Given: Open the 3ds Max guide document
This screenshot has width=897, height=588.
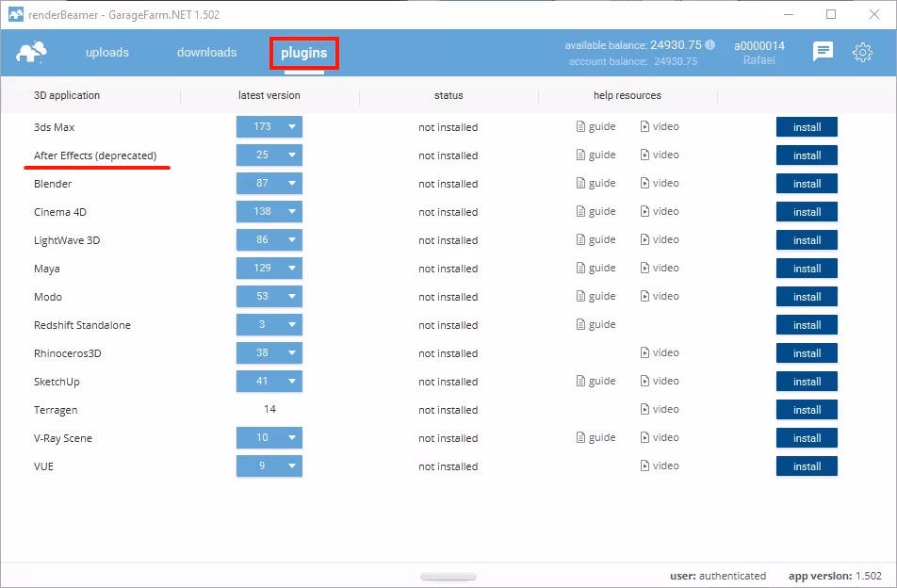Looking at the screenshot, I should (x=595, y=126).
